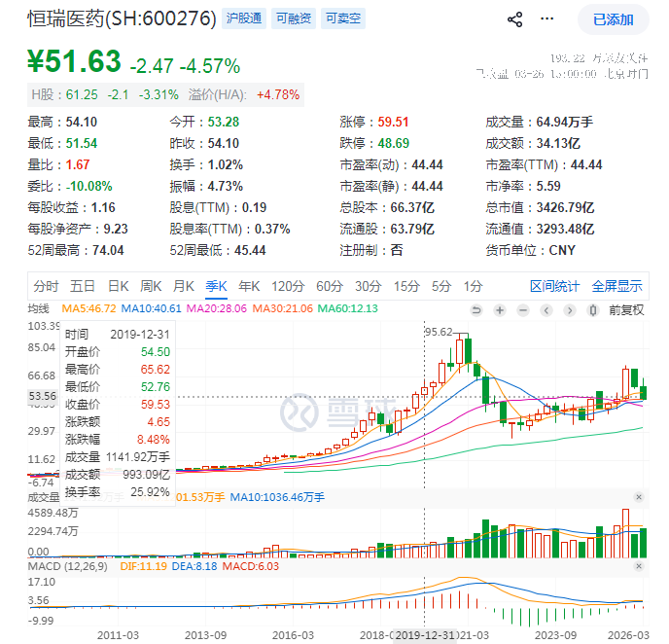Viewport: 669px width, 644px height.
Task: Select the 30分 tab
Action: coord(369,286)
